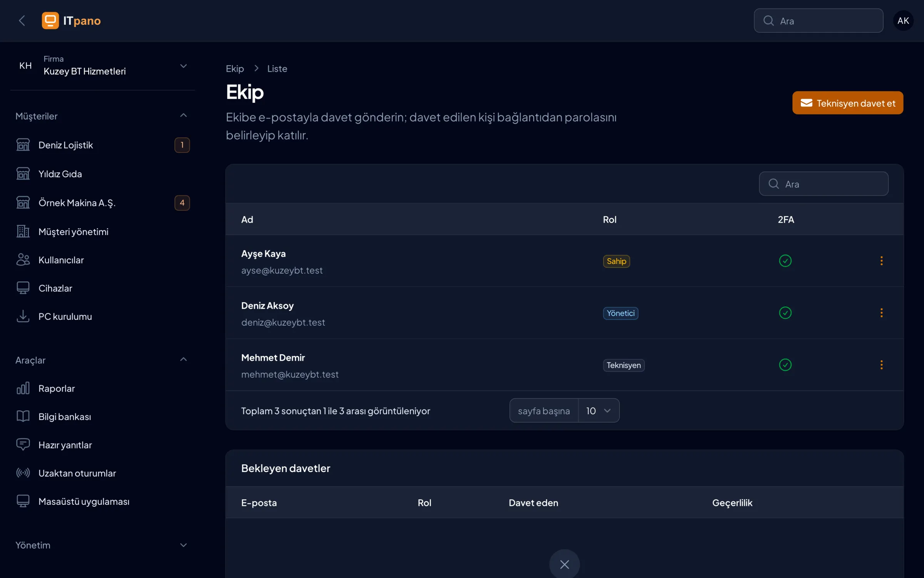
Task: Click the Deniz Lojistik badge showing 1
Action: pos(182,145)
